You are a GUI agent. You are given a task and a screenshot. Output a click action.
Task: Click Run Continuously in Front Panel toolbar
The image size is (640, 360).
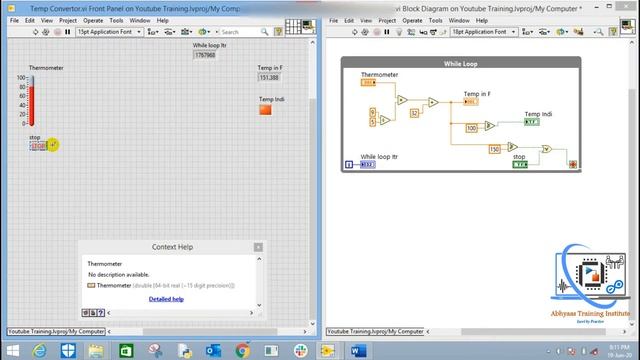pos(46,32)
